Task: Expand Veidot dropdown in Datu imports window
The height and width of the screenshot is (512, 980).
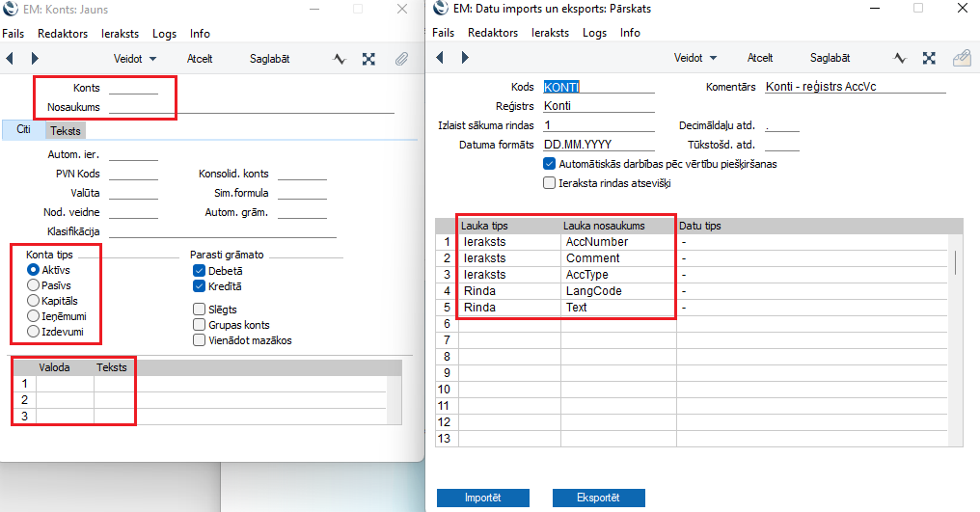Action: pyautogui.click(x=694, y=58)
